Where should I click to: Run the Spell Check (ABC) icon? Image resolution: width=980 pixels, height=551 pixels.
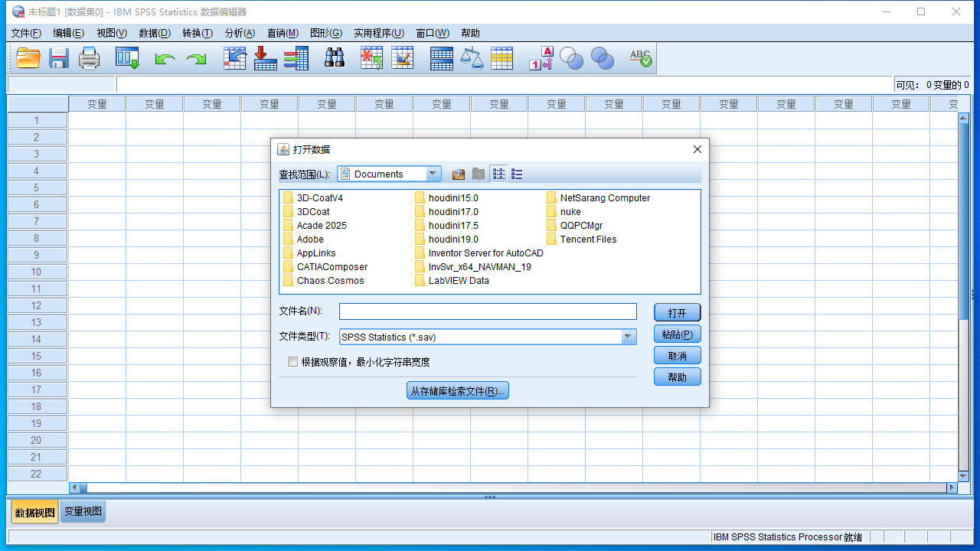coord(640,57)
